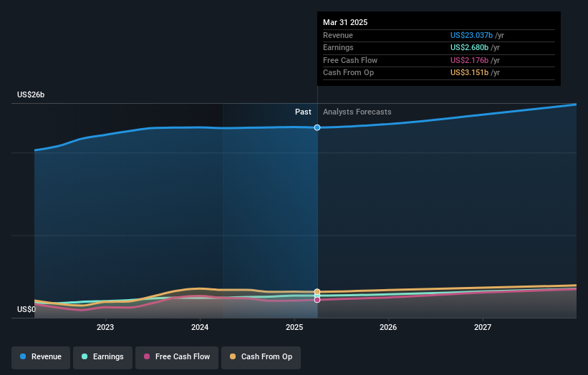Toggle the Free Cash Flow legend series
This screenshot has height=375, width=588.
177,356
